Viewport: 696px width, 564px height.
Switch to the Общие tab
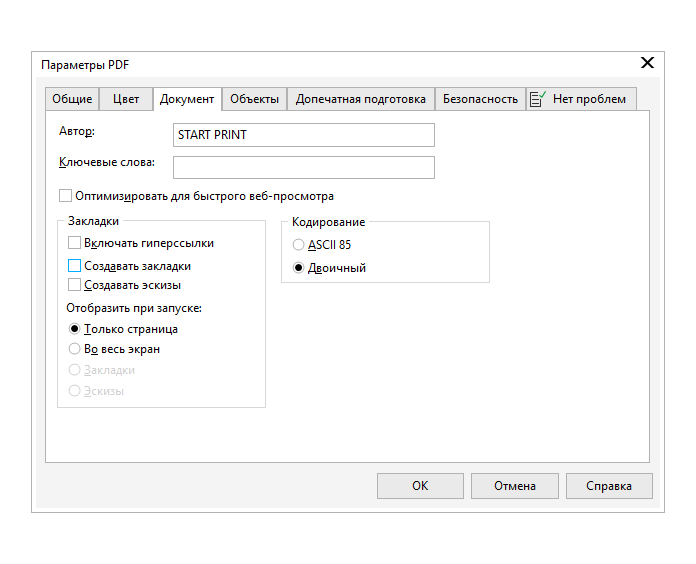point(72,99)
